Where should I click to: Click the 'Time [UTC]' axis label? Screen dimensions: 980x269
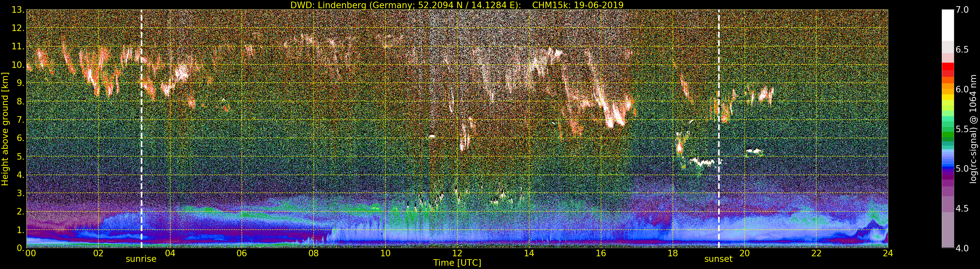pyautogui.click(x=457, y=262)
